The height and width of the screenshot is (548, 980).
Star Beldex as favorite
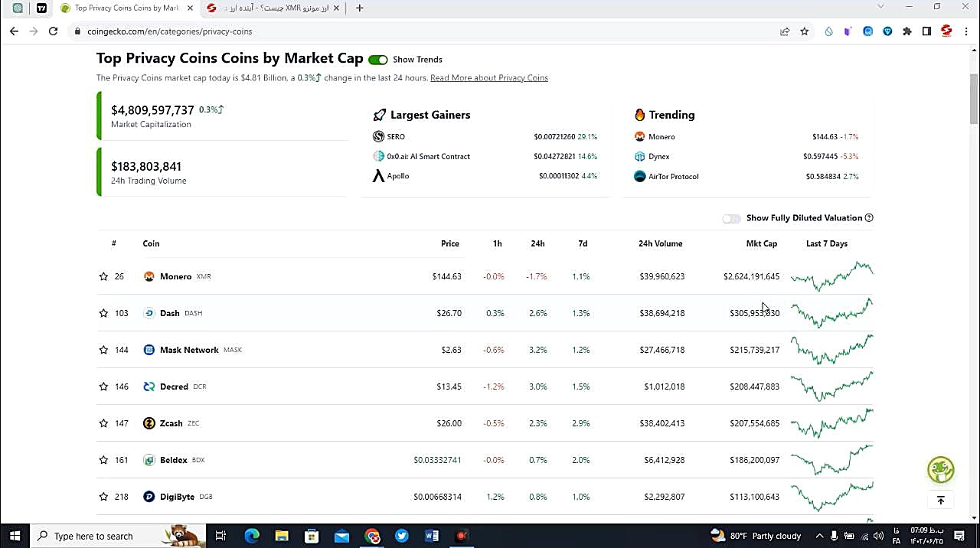(103, 460)
